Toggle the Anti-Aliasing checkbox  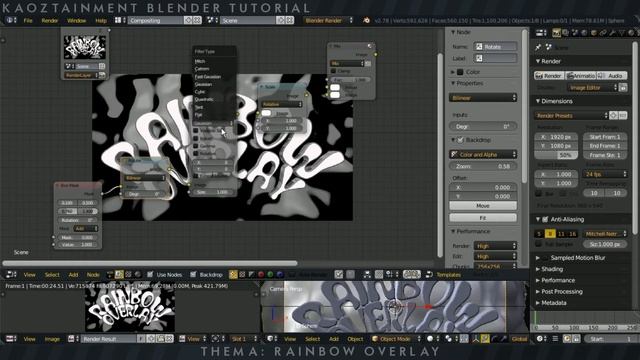pyautogui.click(x=545, y=220)
